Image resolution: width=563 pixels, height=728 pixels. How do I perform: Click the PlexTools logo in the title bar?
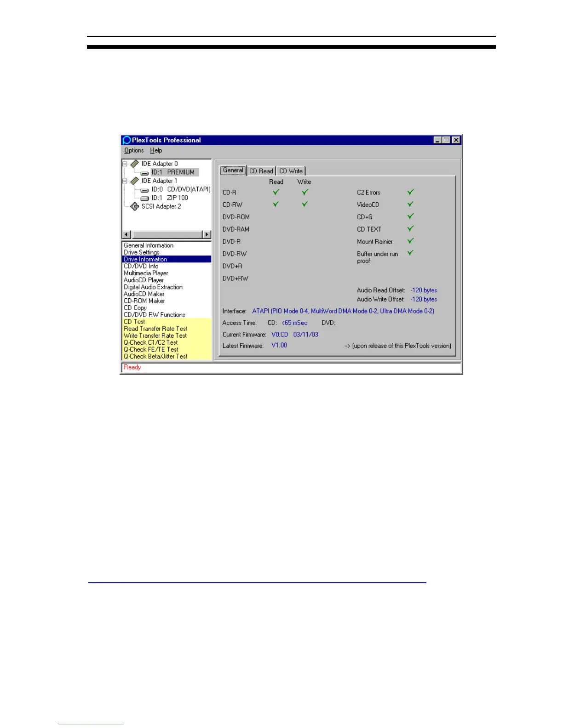pos(126,140)
